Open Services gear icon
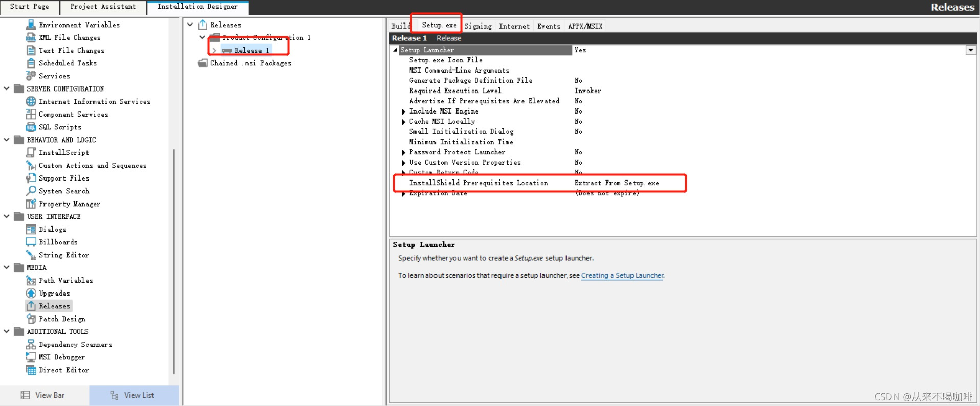This screenshot has height=406, width=980. 31,76
